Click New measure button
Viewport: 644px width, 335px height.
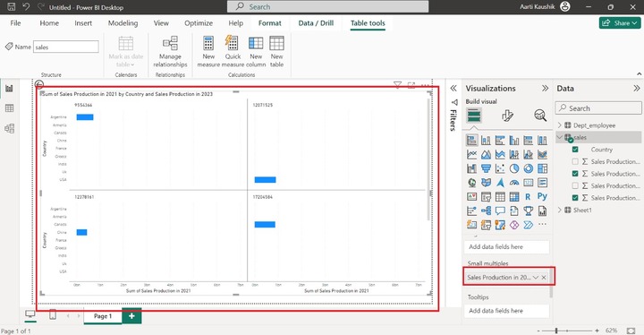(x=208, y=51)
